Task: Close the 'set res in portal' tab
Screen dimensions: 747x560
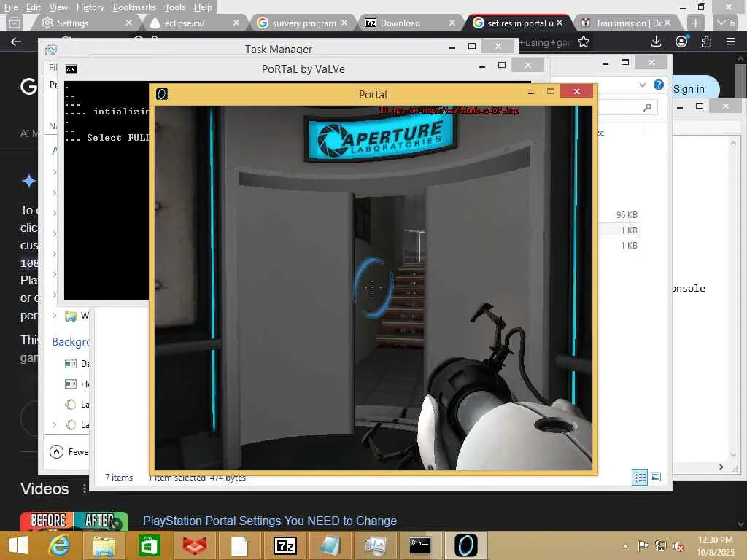Action: pos(560,23)
